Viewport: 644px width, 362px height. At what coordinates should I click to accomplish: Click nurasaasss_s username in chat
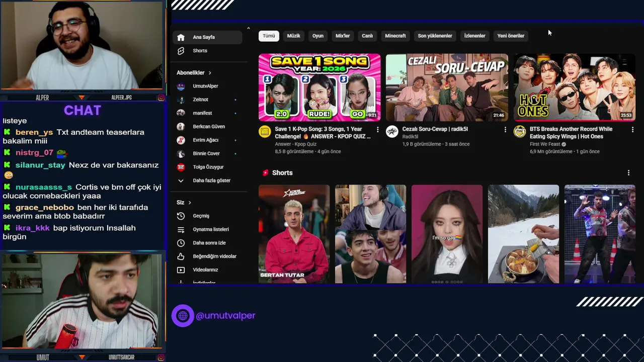pos(44,187)
